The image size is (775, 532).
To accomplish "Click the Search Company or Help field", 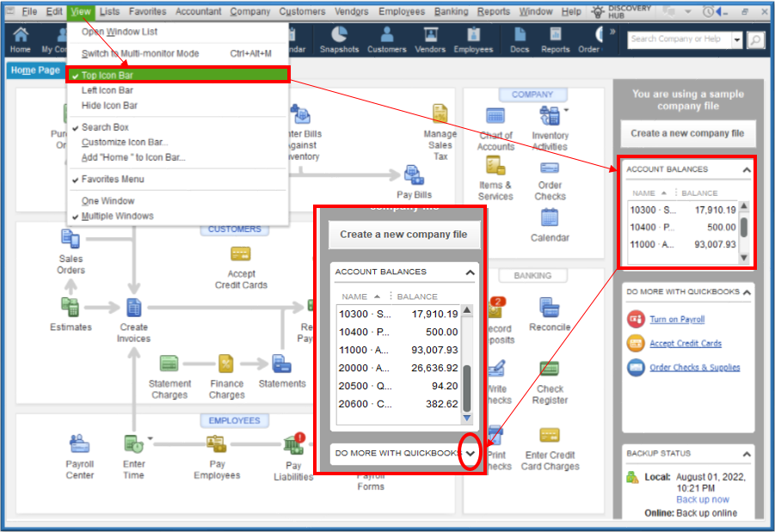I will tap(680, 40).
